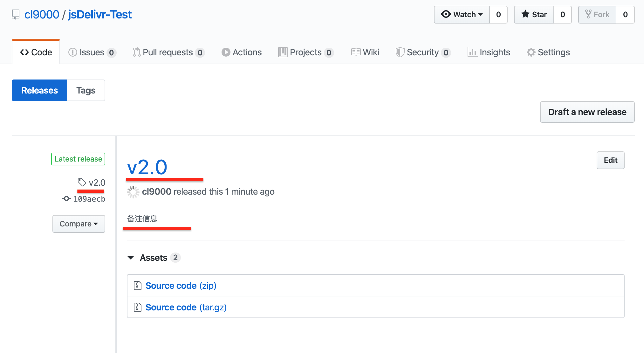Click the Assets count badge 2

(175, 258)
